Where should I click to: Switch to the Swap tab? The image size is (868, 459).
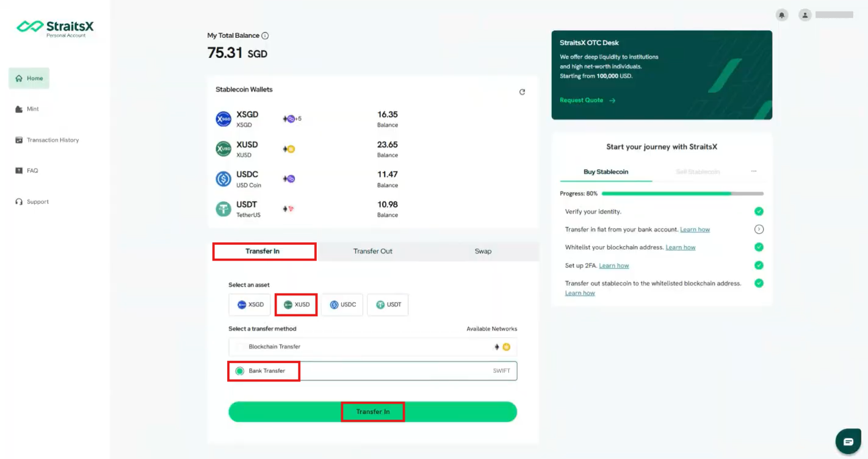click(x=483, y=251)
